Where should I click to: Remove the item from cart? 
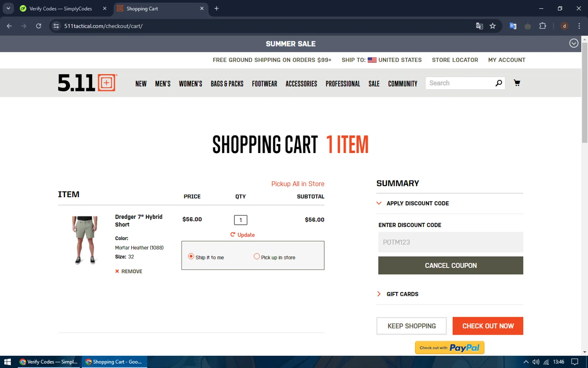(129, 271)
